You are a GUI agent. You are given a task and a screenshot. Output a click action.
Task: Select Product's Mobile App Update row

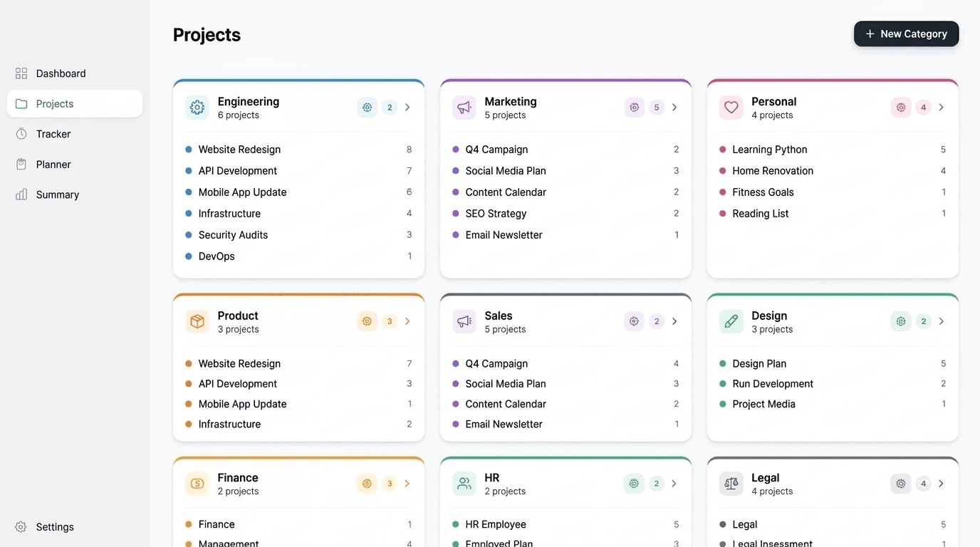point(298,404)
